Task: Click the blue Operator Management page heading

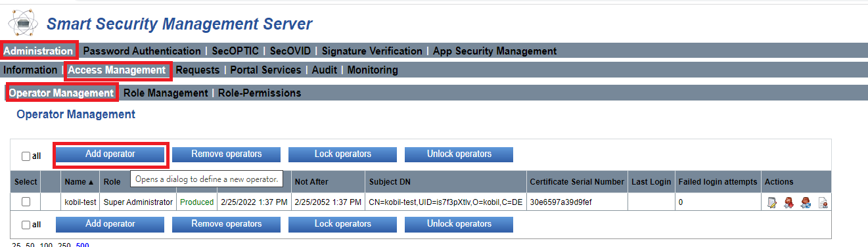Action: click(x=76, y=114)
